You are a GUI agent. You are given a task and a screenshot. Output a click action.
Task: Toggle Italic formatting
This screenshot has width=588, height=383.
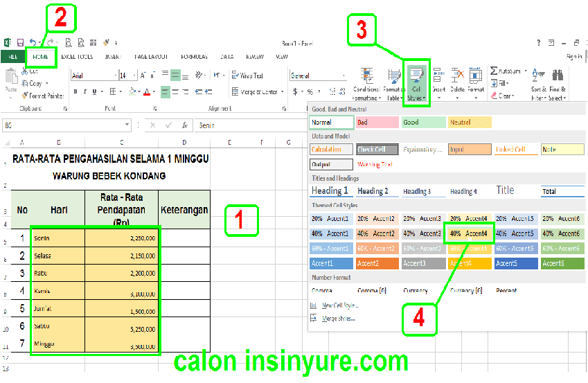84,91
